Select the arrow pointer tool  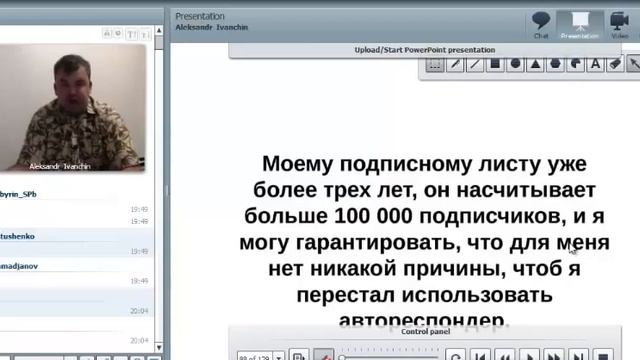pyautogui.click(x=633, y=64)
